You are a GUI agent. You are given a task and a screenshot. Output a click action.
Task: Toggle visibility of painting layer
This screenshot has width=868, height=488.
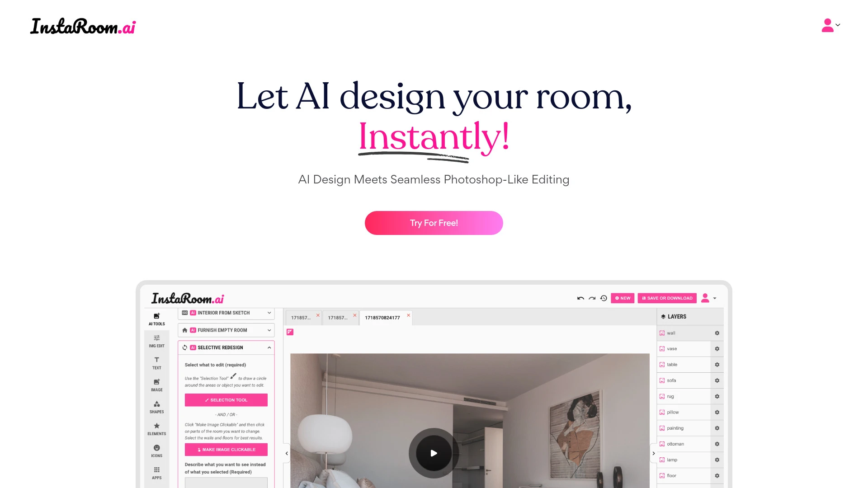(x=662, y=428)
